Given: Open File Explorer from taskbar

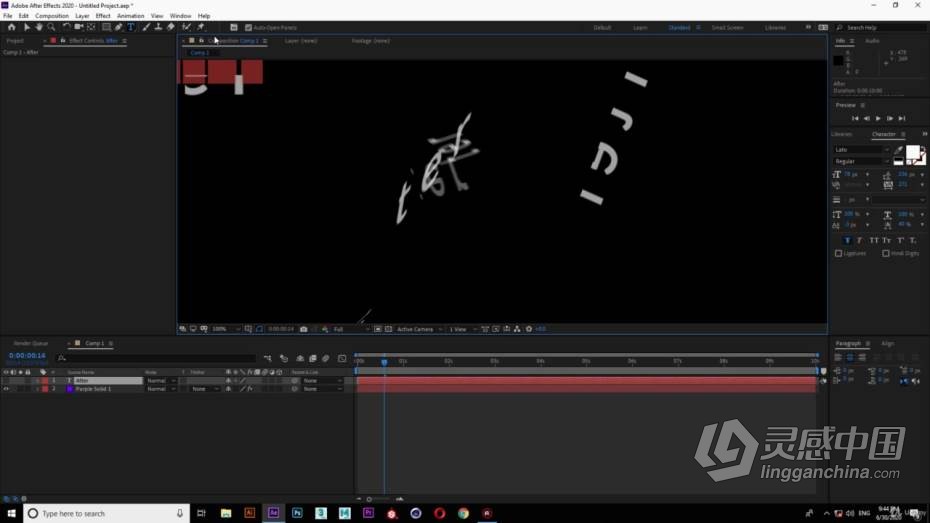Looking at the screenshot, I should pyautogui.click(x=226, y=514).
